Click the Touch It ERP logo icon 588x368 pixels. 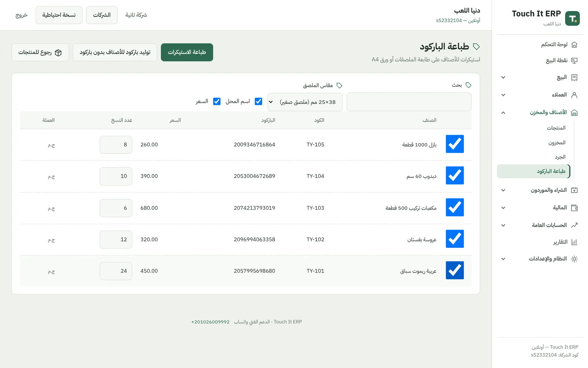[572, 18]
